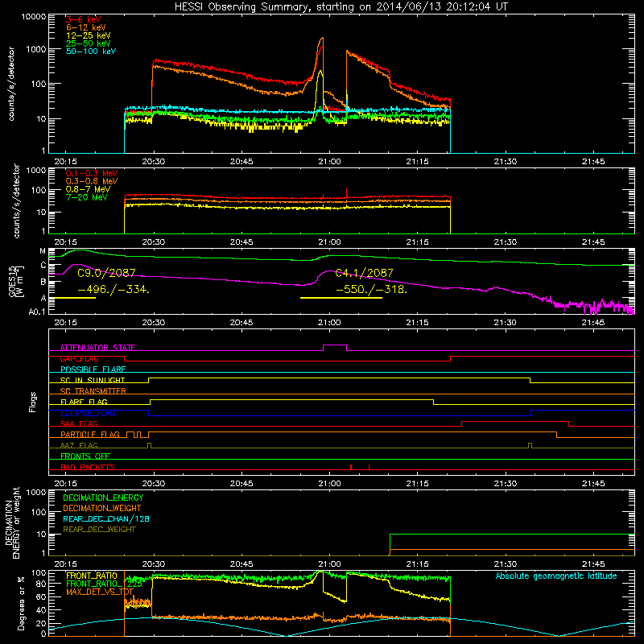
Task: Click the A0.1 GOES class tick label
Action: point(37,312)
